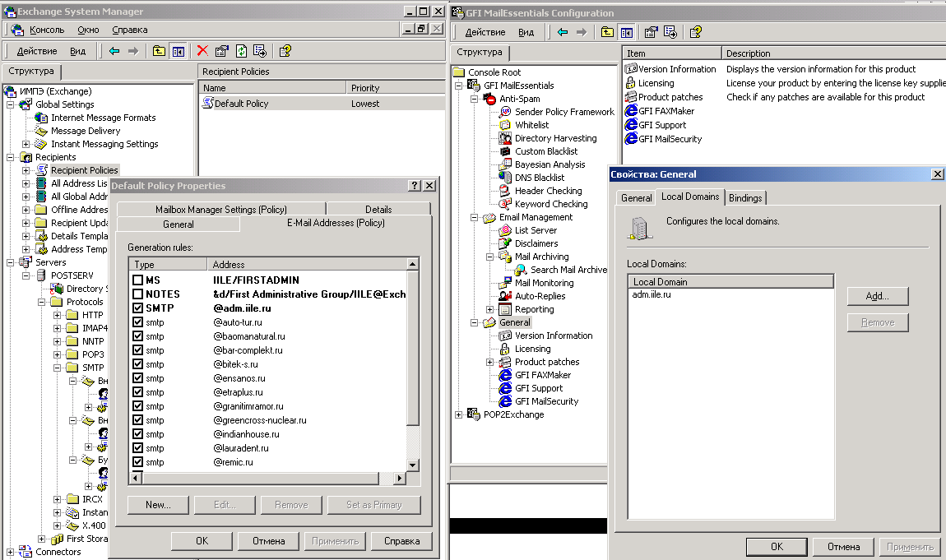The image size is (946, 560).
Task: Open GFI FAXMaker item in right pane list
Action: pyautogui.click(x=666, y=112)
